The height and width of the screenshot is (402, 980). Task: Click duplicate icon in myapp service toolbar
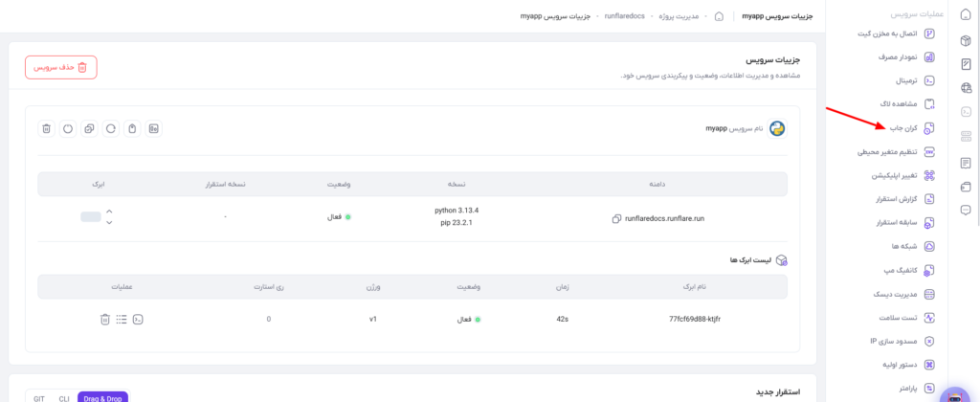(x=89, y=129)
